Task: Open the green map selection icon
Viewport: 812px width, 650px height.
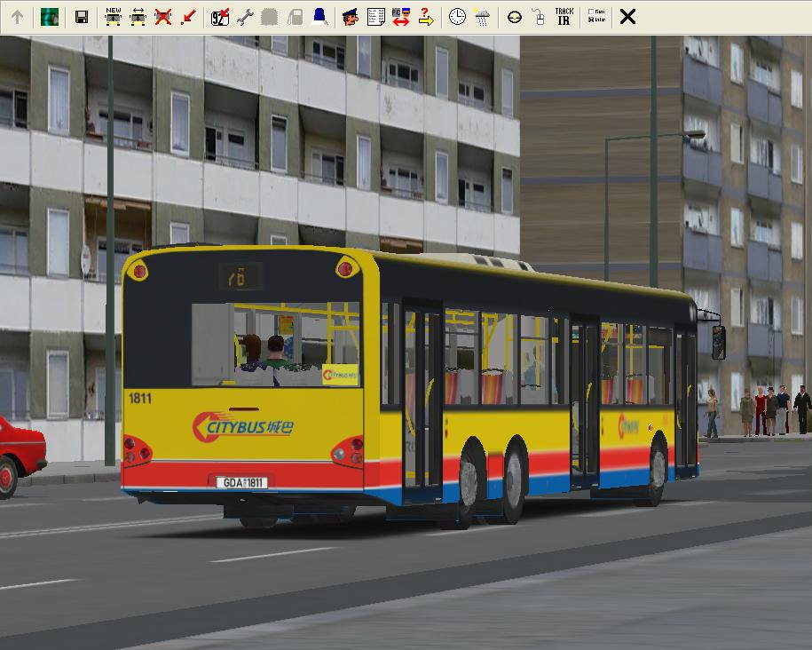Action: pyautogui.click(x=50, y=17)
